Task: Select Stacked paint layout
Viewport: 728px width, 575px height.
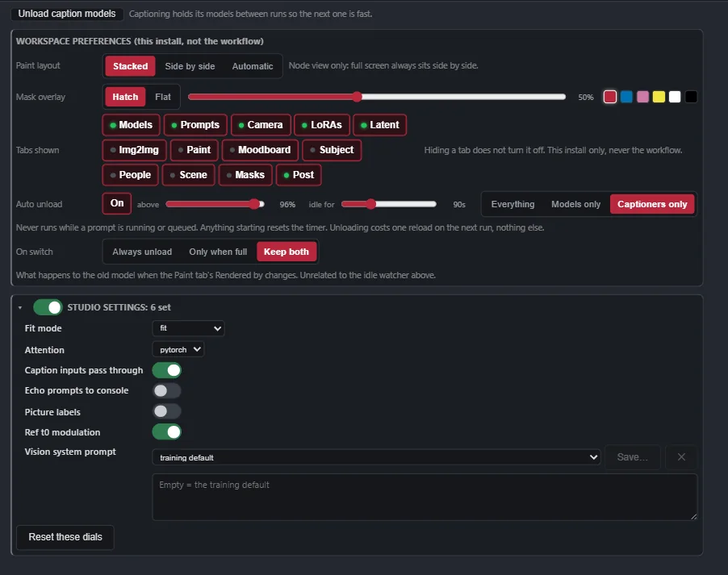Action: pyautogui.click(x=130, y=66)
